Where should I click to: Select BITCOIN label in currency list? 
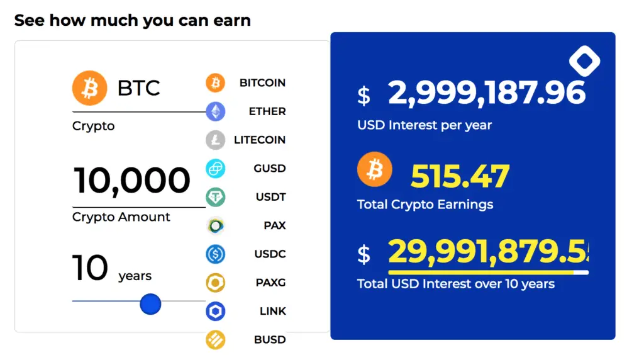click(262, 82)
